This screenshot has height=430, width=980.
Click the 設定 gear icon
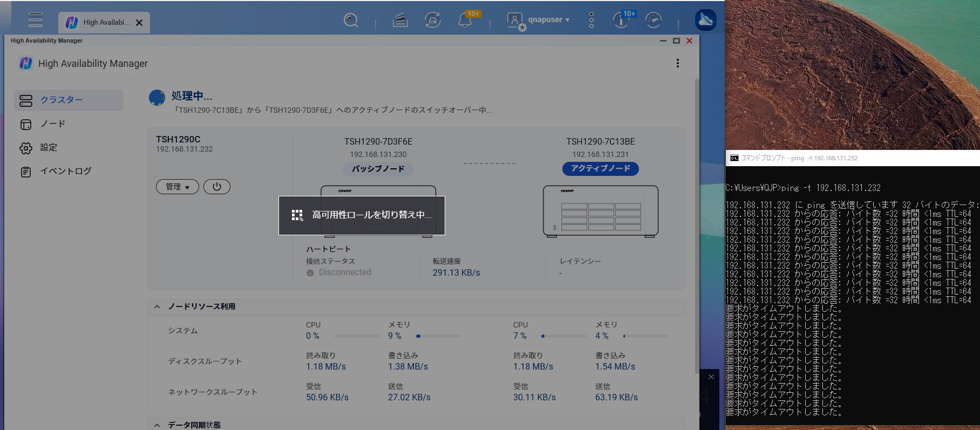26,148
